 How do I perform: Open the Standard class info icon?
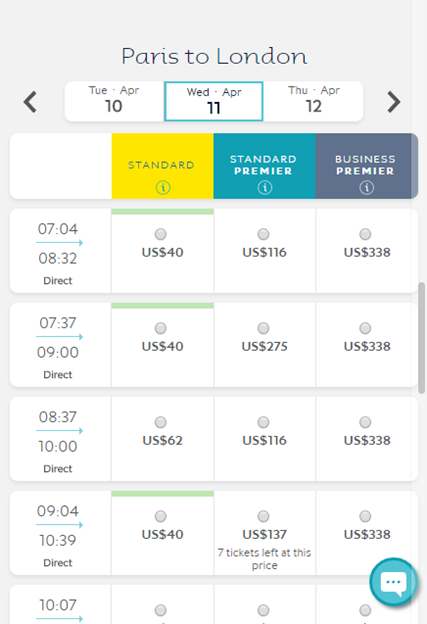pyautogui.click(x=163, y=187)
